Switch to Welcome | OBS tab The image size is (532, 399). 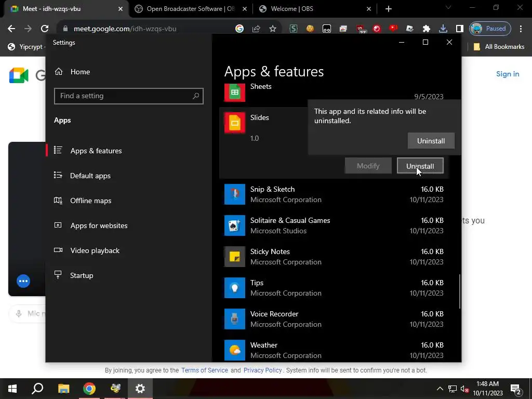pos(315,9)
